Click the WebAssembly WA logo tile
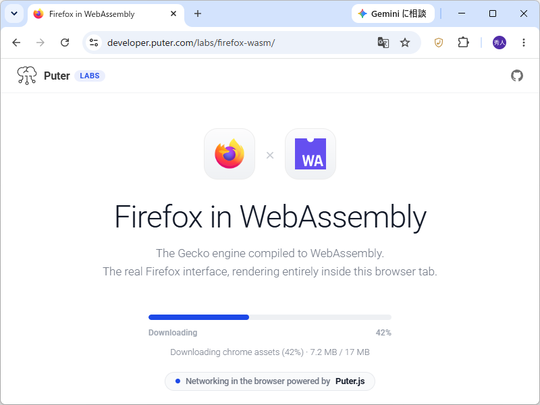Image resolution: width=540 pixels, height=405 pixels. click(310, 154)
